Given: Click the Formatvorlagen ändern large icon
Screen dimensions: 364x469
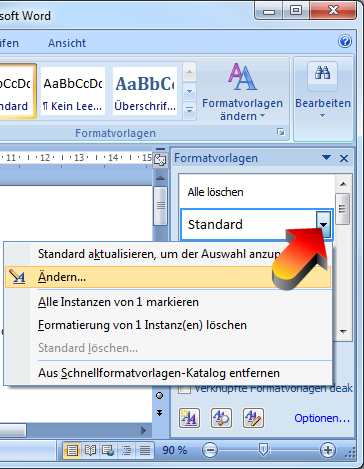Looking at the screenshot, I should [242, 77].
